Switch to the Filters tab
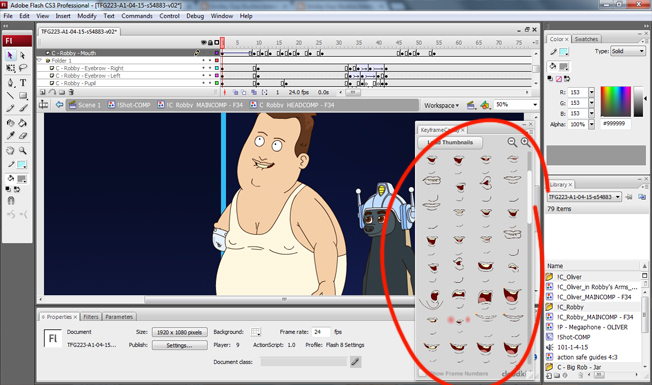 (x=91, y=317)
